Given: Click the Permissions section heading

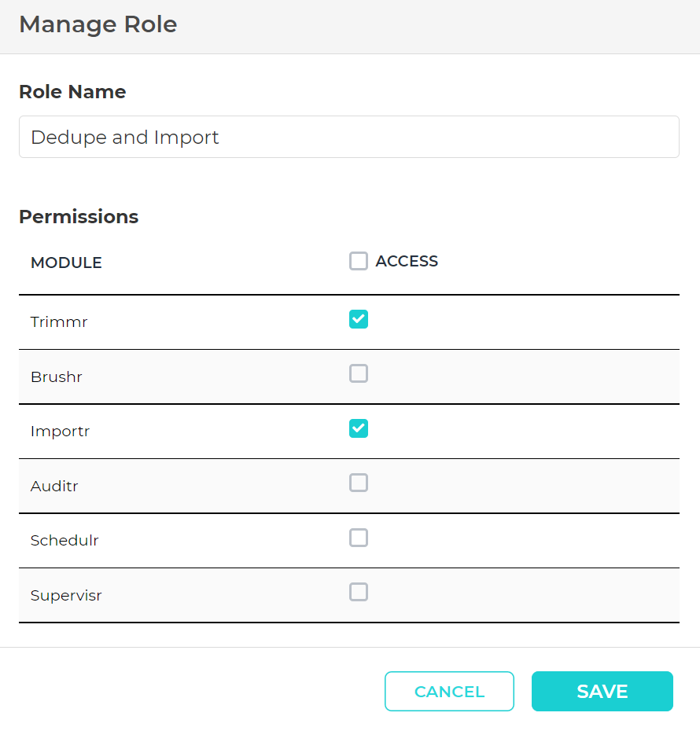Looking at the screenshot, I should tap(79, 217).
